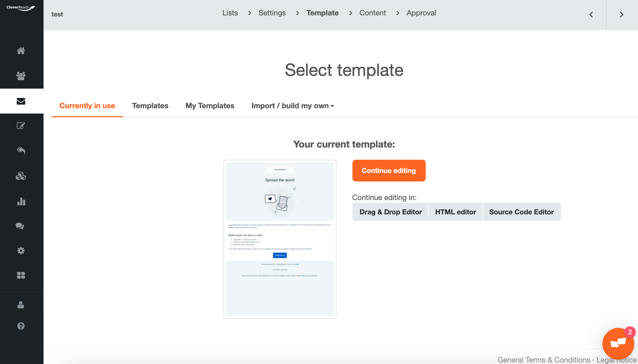
Task: Click the envelope emails icon in sidebar
Action: [21, 101]
